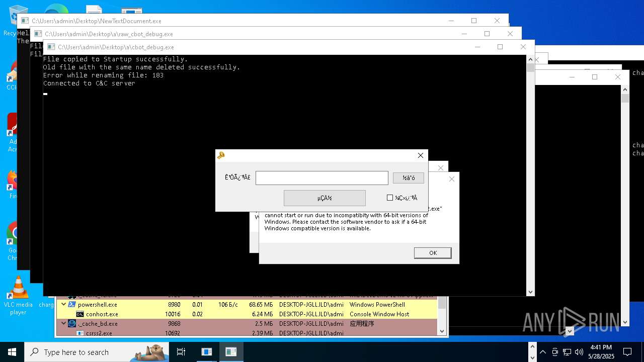Maximize the raw_cbot_debug.exe console window

click(487, 34)
